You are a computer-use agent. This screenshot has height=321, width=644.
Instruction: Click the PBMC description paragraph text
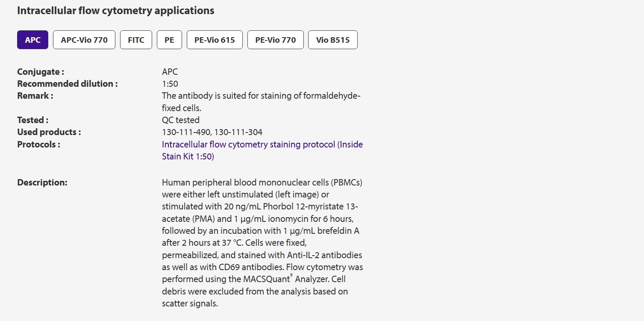(262, 243)
